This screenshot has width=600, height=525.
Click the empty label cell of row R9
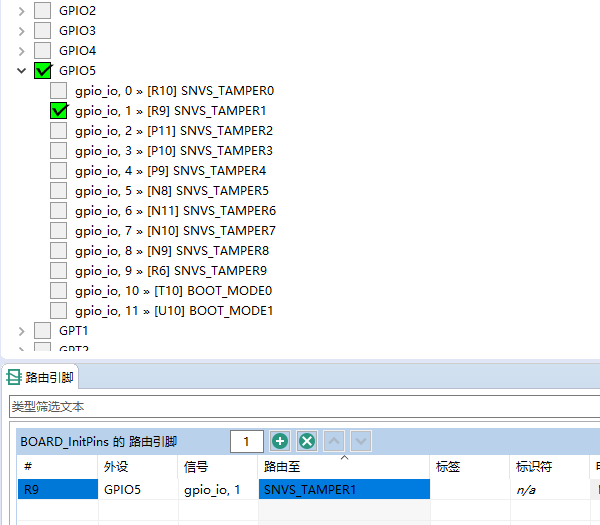(470, 489)
